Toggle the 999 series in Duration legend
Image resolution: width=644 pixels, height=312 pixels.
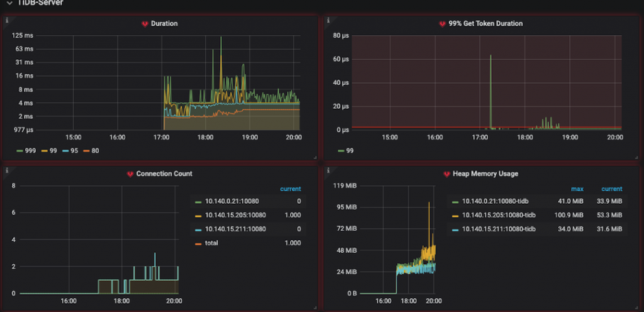point(26,151)
